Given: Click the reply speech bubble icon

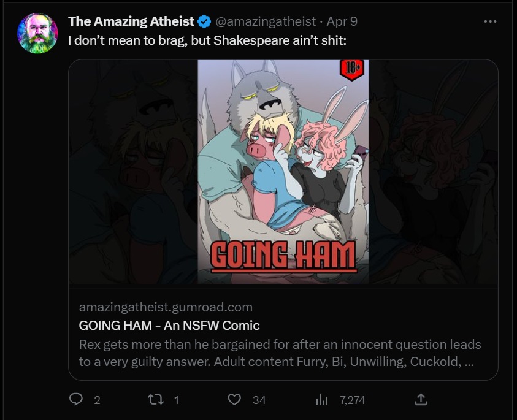Looking at the screenshot, I should (x=76, y=400).
